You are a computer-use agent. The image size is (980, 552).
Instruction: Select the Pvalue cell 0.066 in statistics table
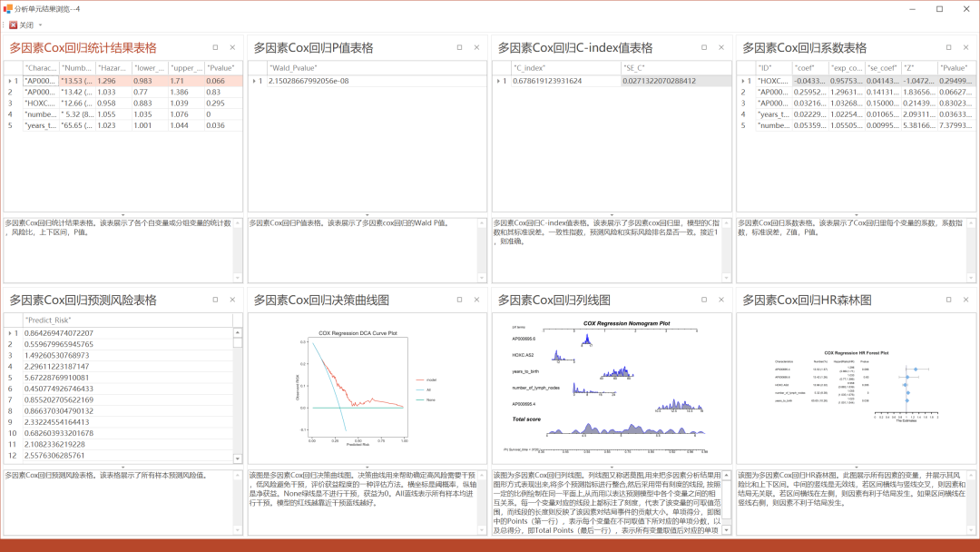224,82
